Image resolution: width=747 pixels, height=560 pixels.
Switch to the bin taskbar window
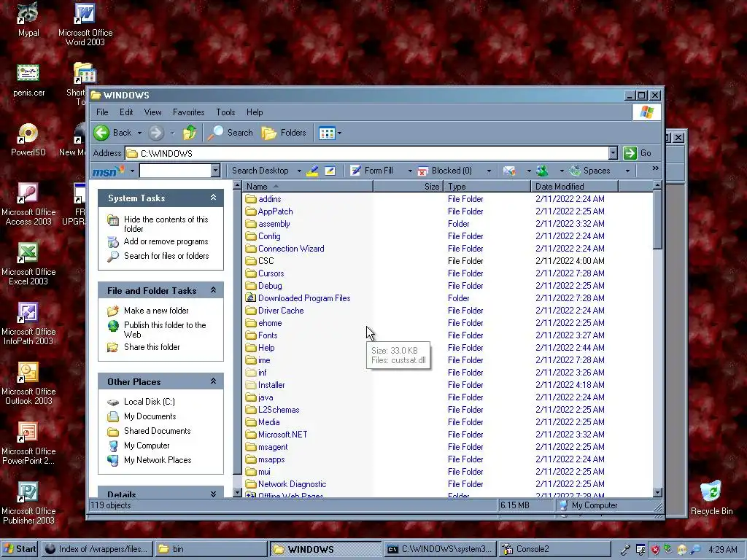point(211,549)
